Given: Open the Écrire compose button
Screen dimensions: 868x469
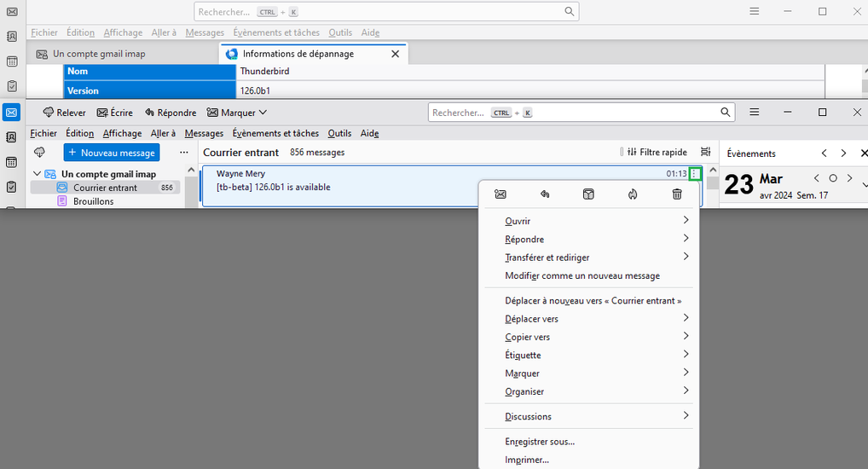Looking at the screenshot, I should pos(115,113).
